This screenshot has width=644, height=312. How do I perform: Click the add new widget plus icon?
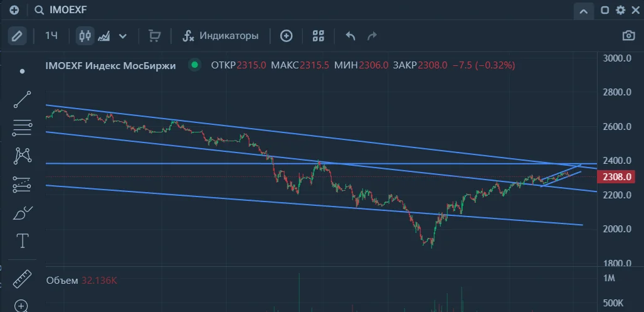pyautogui.click(x=14, y=10)
